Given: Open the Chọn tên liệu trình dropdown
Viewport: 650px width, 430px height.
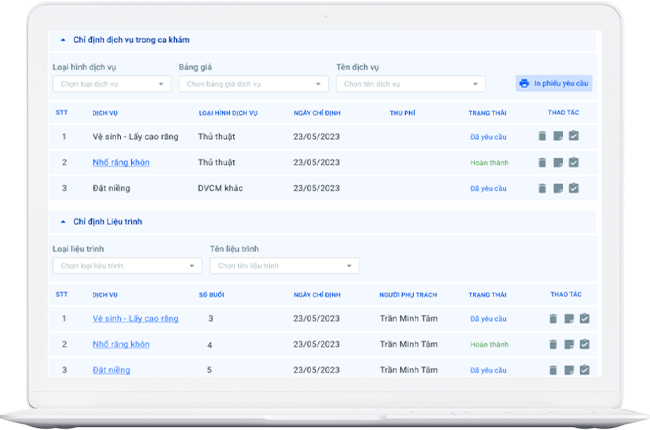Looking at the screenshot, I should point(284,266).
